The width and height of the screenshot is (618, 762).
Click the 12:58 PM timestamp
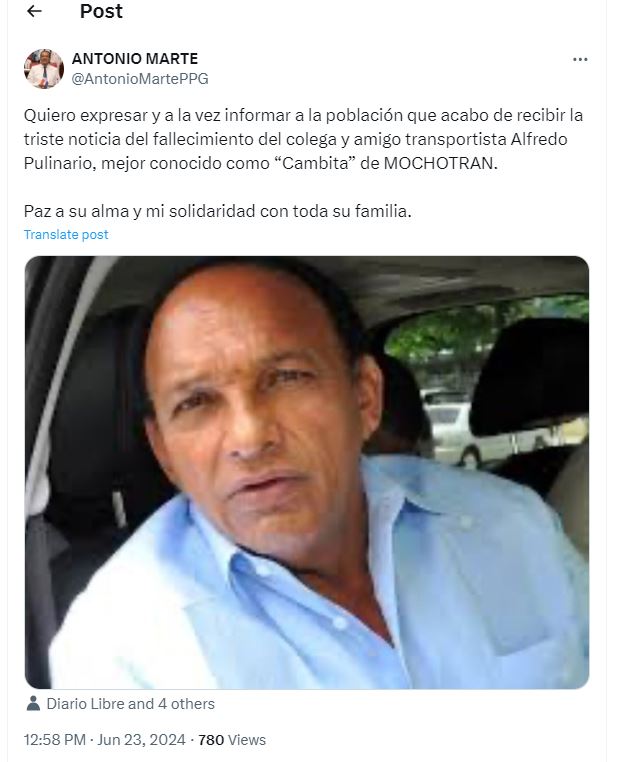coord(55,740)
